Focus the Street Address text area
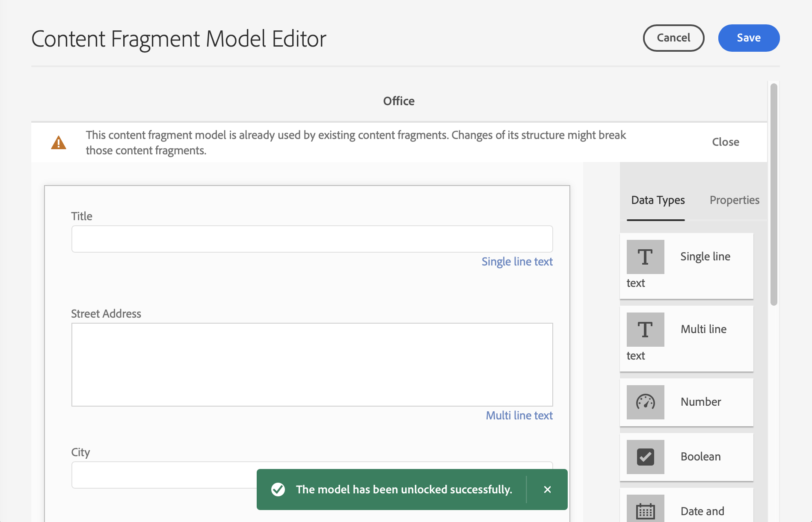 point(312,364)
